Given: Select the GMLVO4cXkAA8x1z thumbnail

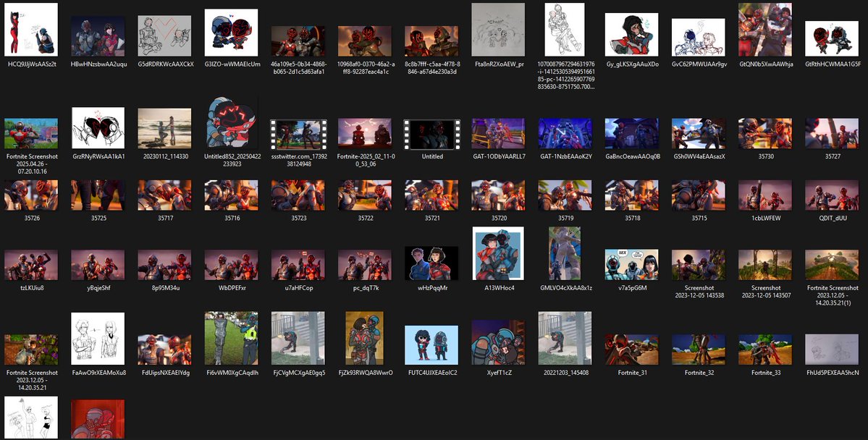Looking at the screenshot, I should click(x=565, y=253).
